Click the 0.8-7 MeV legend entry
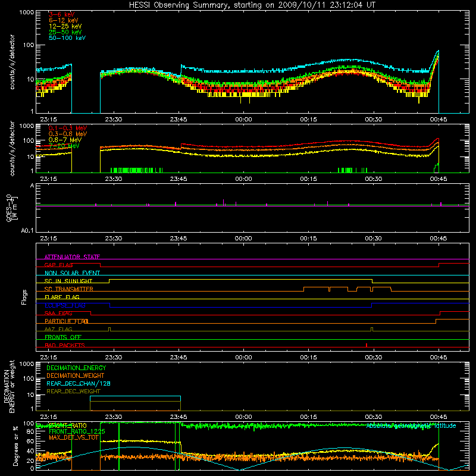The image size is (476, 476). pos(65,140)
